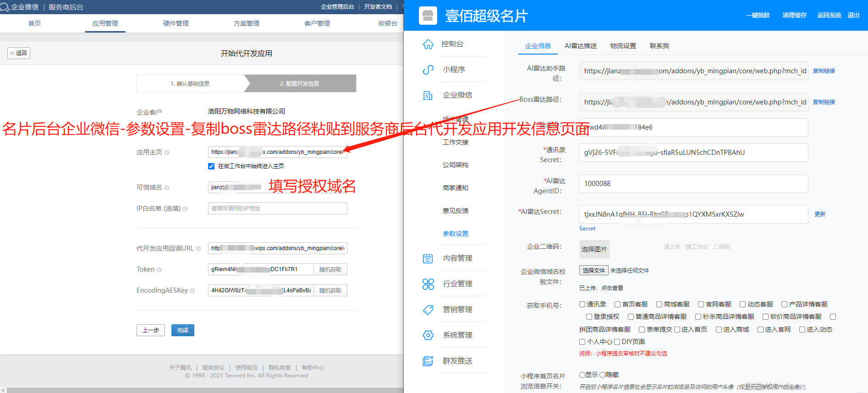Switch to AI雷达推送 tab
Image resolution: width=868 pixels, height=393 pixels.
coord(581,46)
